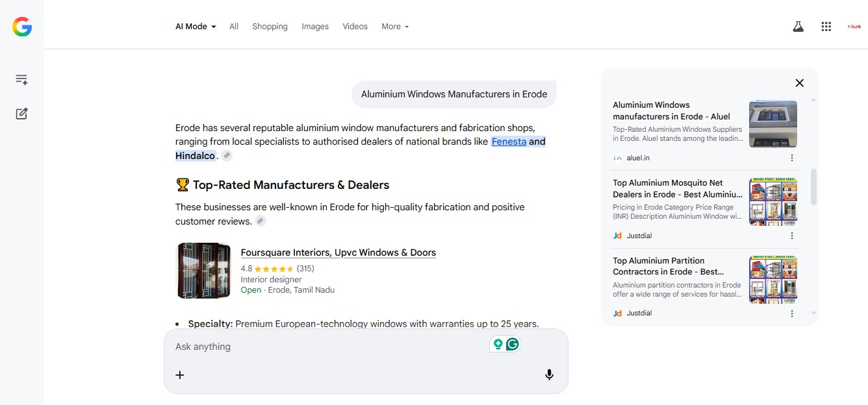The height and width of the screenshot is (405, 868).
Task: Click the highlighted Hindalco text
Action: click(x=196, y=156)
